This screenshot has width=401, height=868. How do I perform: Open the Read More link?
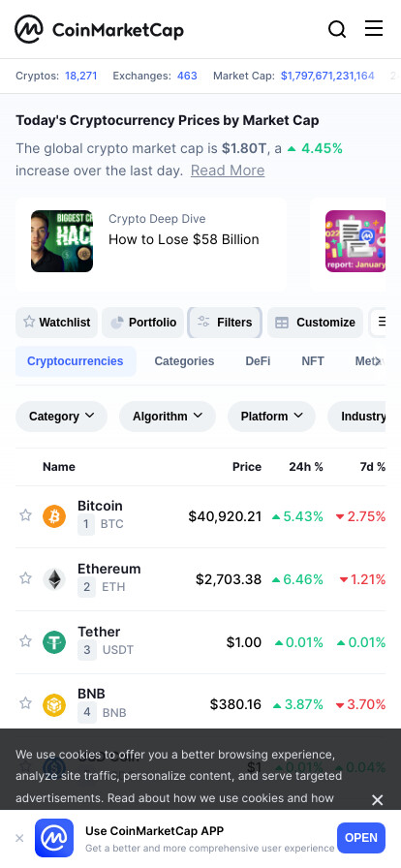pyautogui.click(x=228, y=170)
